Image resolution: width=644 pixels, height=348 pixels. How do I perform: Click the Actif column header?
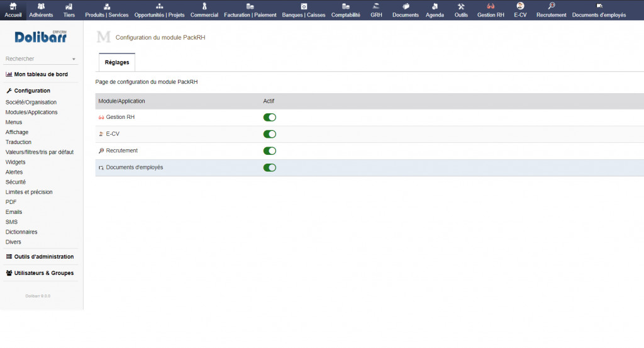click(x=269, y=101)
